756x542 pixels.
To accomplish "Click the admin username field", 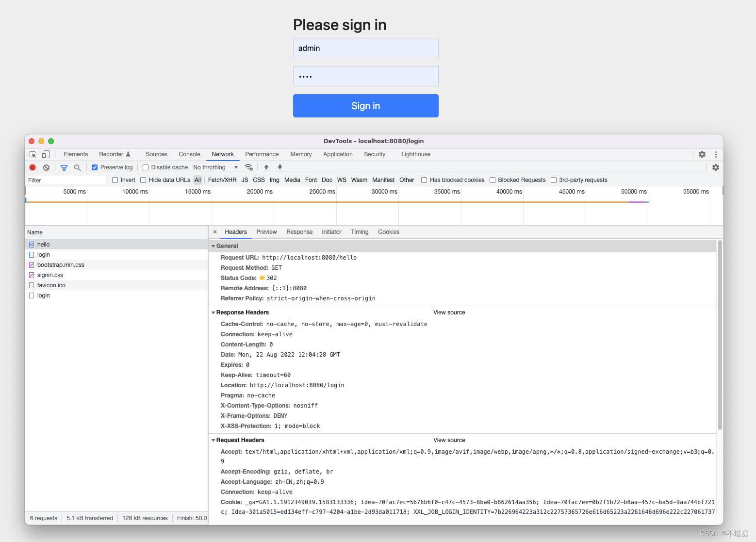I will (x=366, y=48).
